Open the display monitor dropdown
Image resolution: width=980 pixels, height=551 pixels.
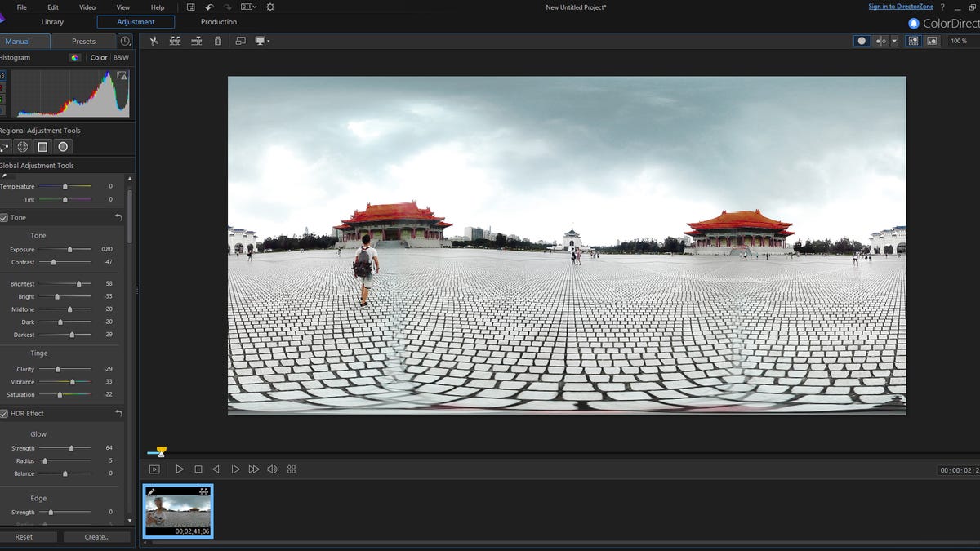(x=262, y=41)
